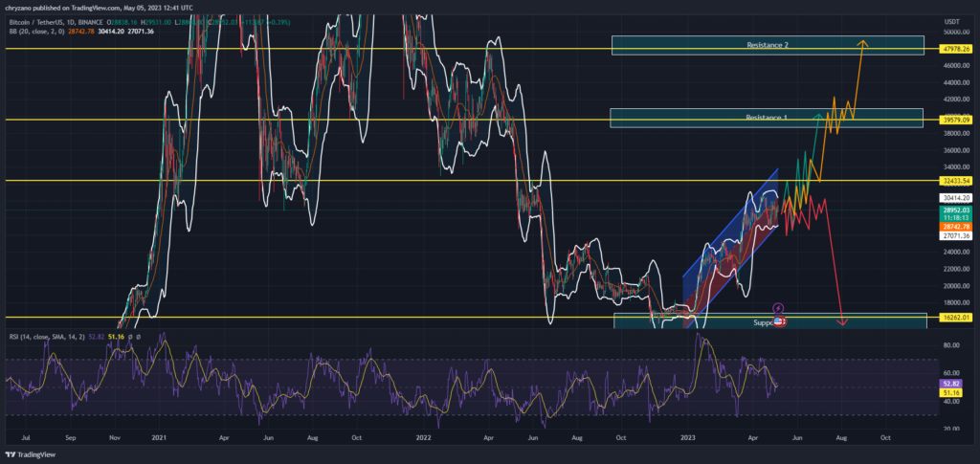The height and width of the screenshot is (464, 980).
Task: Click the USDT currency label
Action: pyautogui.click(x=953, y=21)
